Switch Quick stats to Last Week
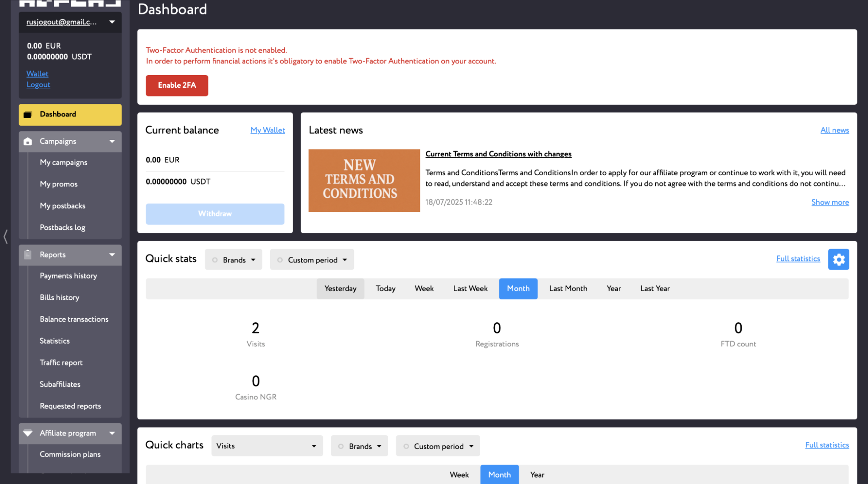 coord(470,288)
